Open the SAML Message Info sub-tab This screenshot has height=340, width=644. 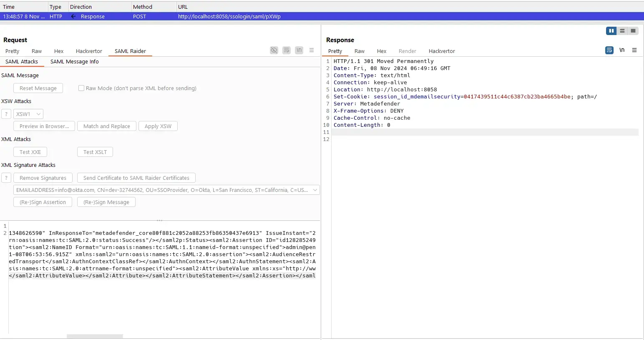click(75, 61)
